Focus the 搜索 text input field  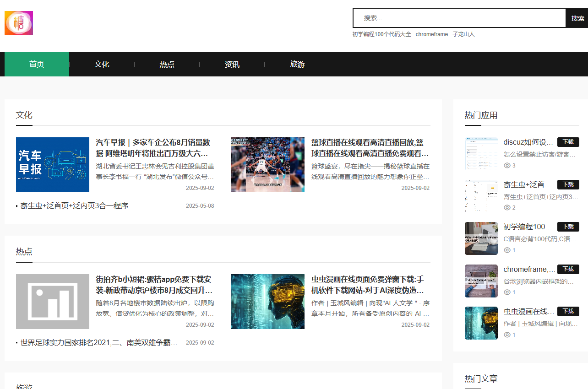pyautogui.click(x=459, y=18)
